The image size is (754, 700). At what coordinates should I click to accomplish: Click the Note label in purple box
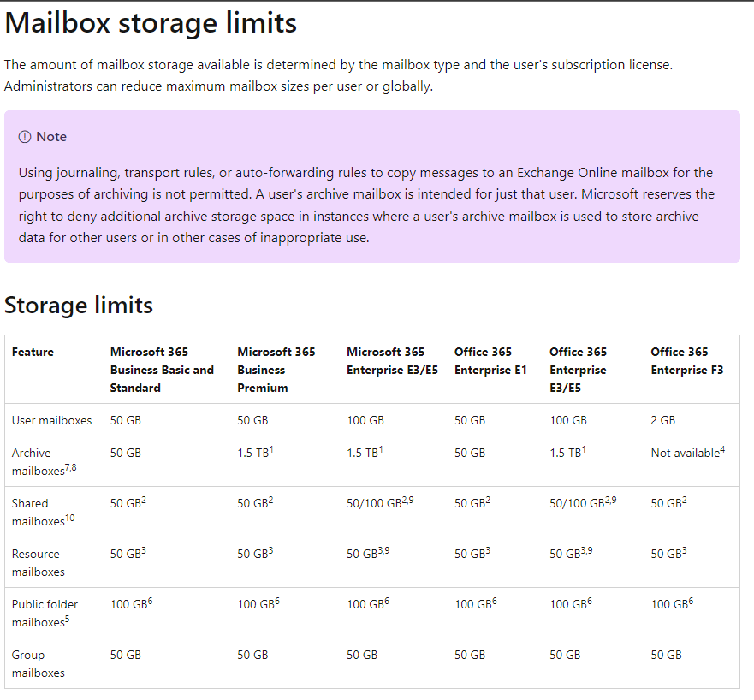pyautogui.click(x=51, y=137)
